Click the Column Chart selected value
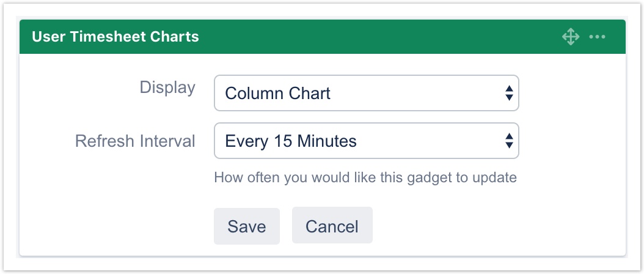644x274 pixels. 278,94
